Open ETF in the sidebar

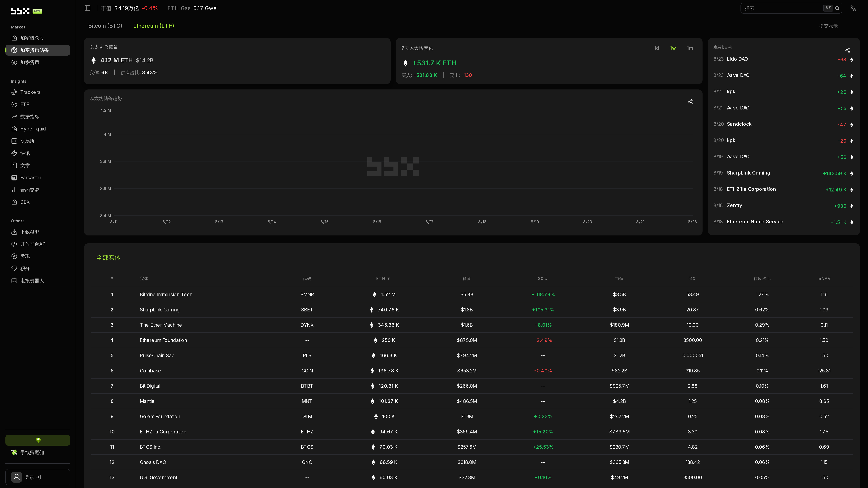pos(38,104)
